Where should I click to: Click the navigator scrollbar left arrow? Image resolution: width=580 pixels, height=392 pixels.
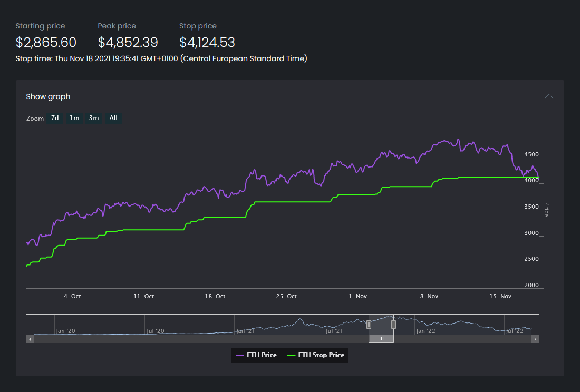click(30, 339)
